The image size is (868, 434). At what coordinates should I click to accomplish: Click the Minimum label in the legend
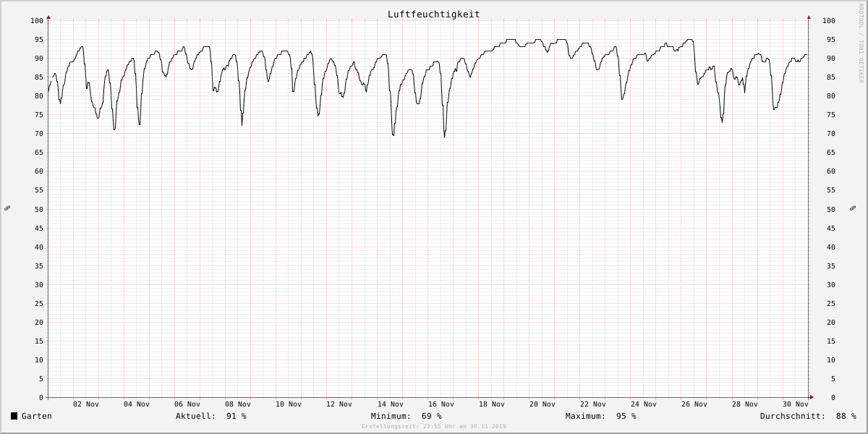point(391,416)
